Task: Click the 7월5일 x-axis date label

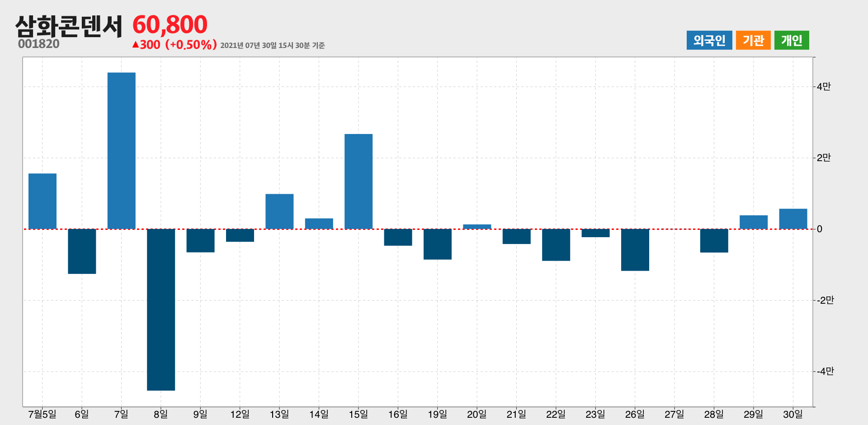Action: pos(42,414)
